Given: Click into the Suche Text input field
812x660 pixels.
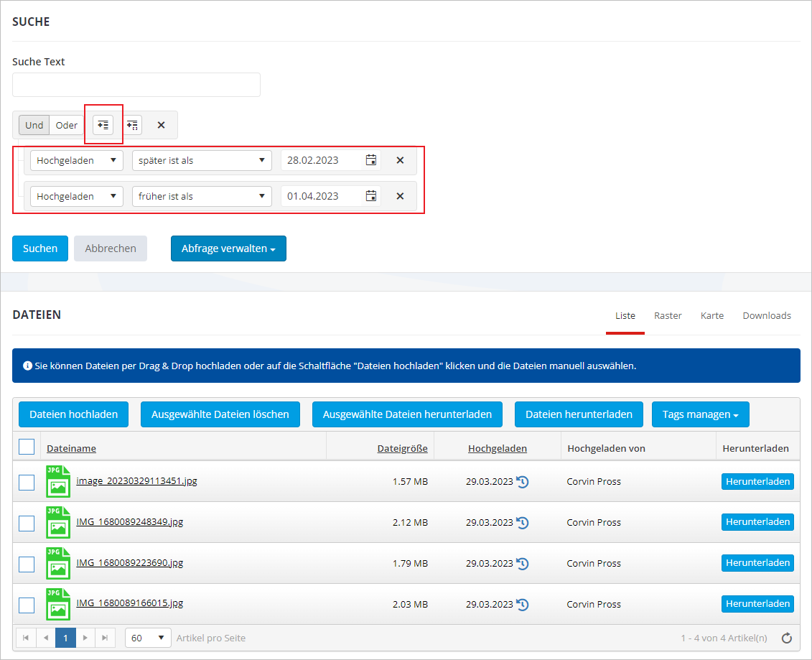Looking at the screenshot, I should [x=136, y=85].
